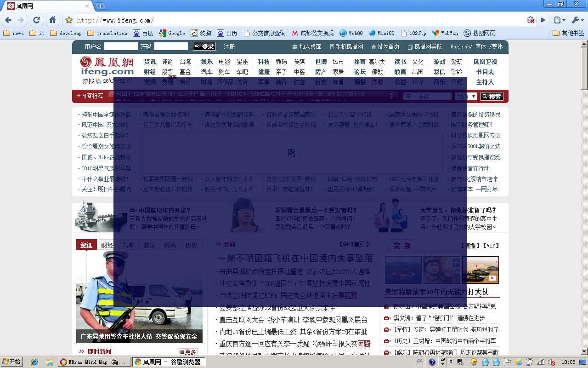Viewport: 588px width, 368px height.
Task: Expand hidden tray icons with the chevron
Action: (450, 362)
